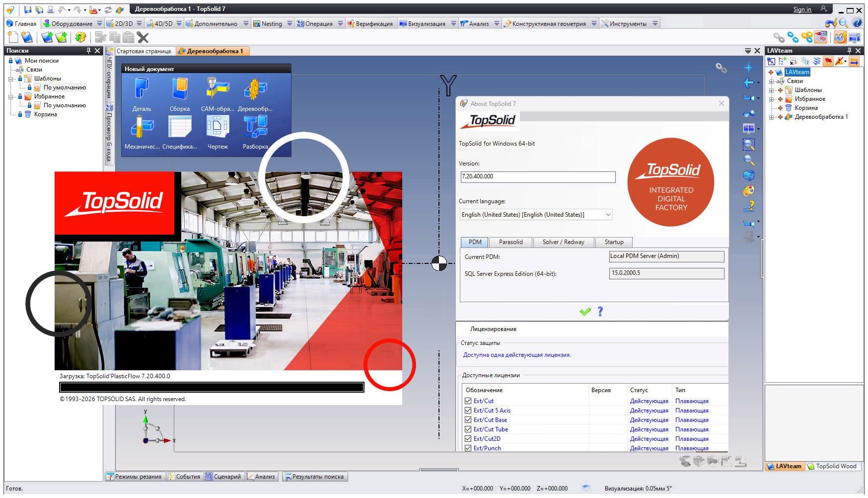Screen dimensions: 868x498
Task: Select the Разборка document icon
Action: coord(255,128)
